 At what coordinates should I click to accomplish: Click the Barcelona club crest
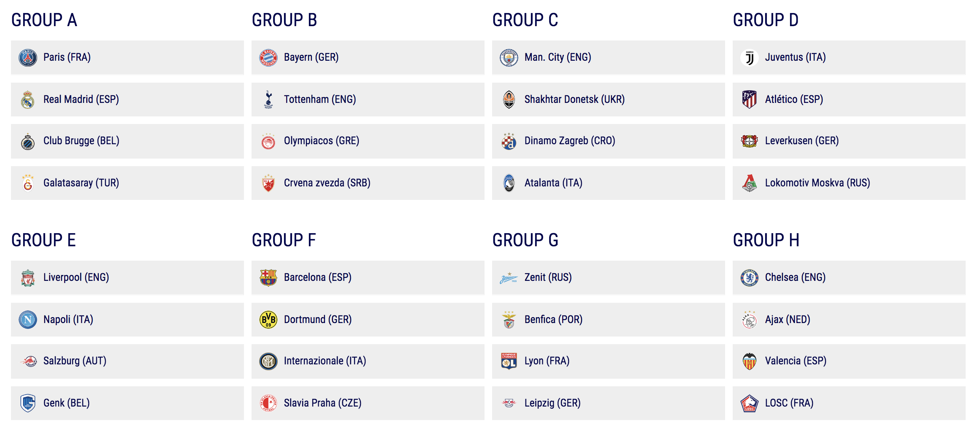(268, 278)
